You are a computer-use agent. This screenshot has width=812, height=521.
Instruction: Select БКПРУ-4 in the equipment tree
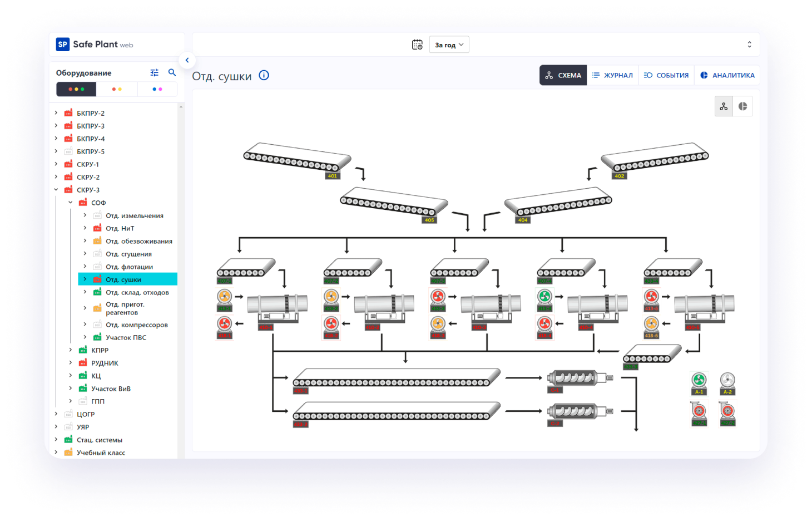(91, 139)
